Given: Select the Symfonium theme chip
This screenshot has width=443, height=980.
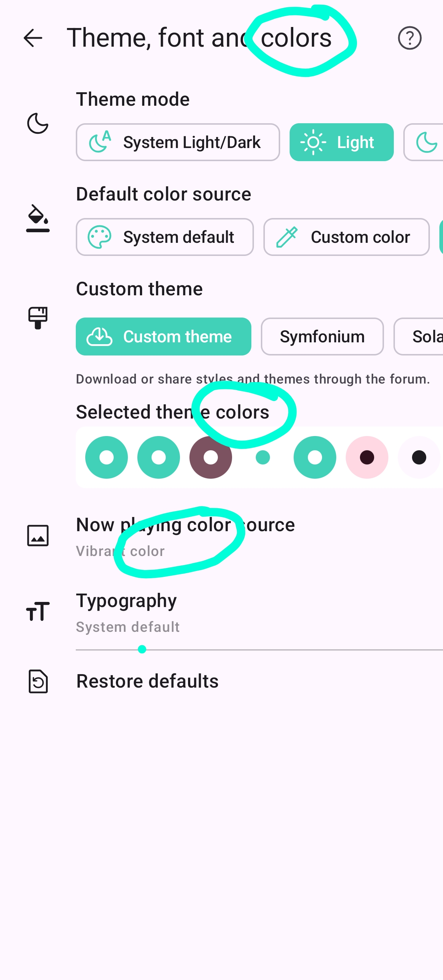Looking at the screenshot, I should pyautogui.click(x=322, y=337).
